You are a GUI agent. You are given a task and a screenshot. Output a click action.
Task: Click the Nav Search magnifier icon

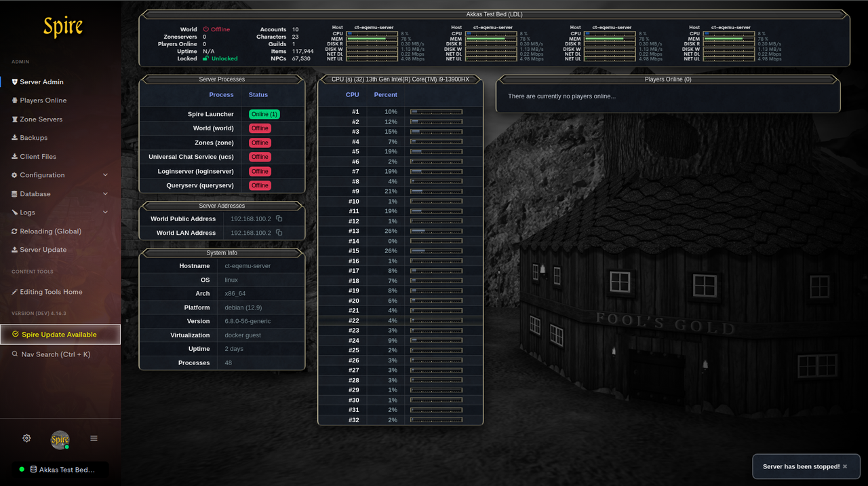tap(15, 354)
